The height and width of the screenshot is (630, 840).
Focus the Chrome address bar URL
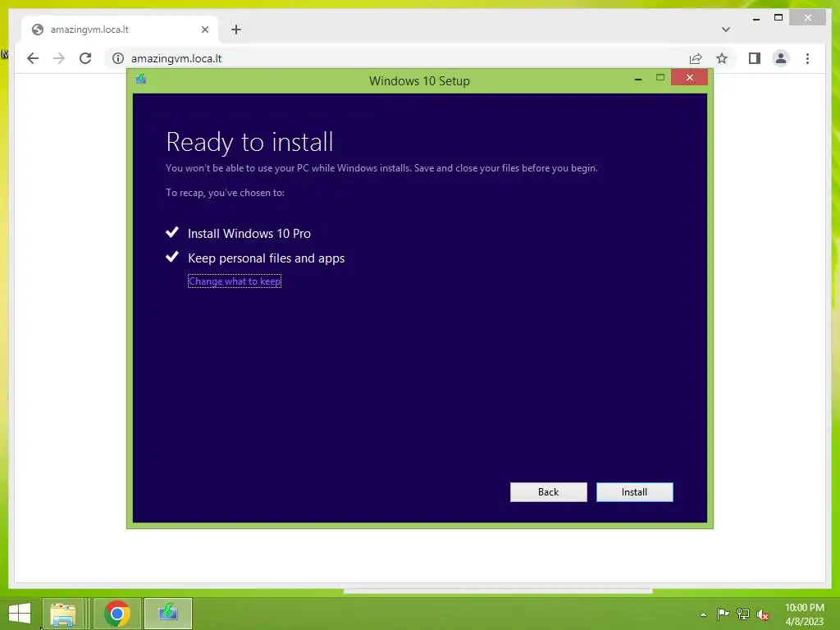[176, 58]
